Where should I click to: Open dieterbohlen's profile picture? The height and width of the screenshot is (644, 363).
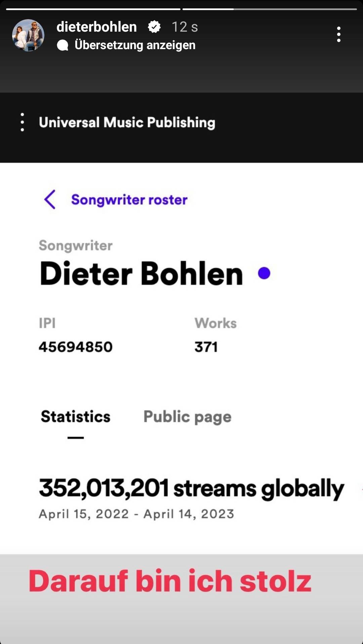click(28, 35)
